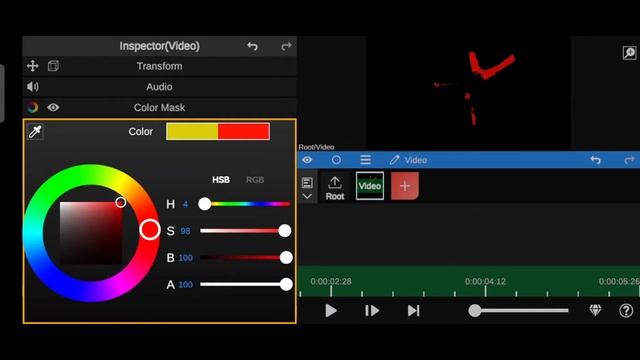Click the A alpha slider handle
The image size is (640, 360).
tap(286, 284)
